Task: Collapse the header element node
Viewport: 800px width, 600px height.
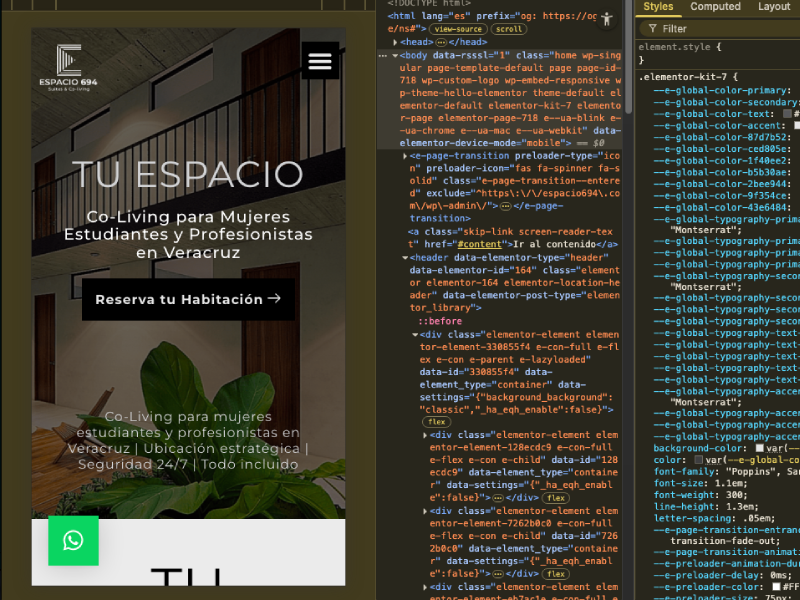Action: click(x=405, y=258)
